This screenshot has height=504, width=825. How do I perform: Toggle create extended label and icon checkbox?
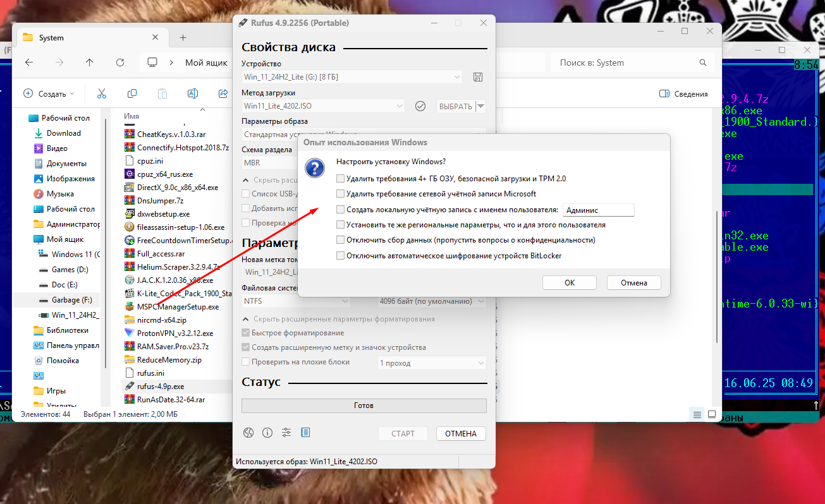246,347
